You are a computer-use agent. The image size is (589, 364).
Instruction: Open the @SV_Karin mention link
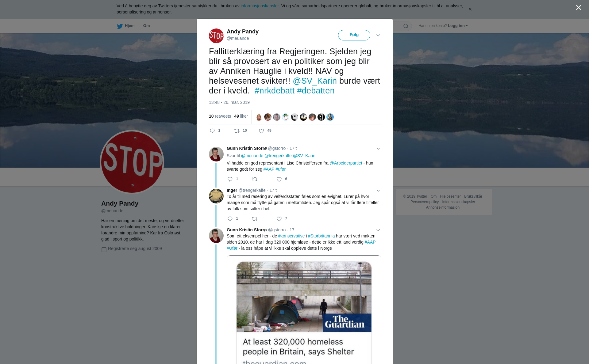315,81
